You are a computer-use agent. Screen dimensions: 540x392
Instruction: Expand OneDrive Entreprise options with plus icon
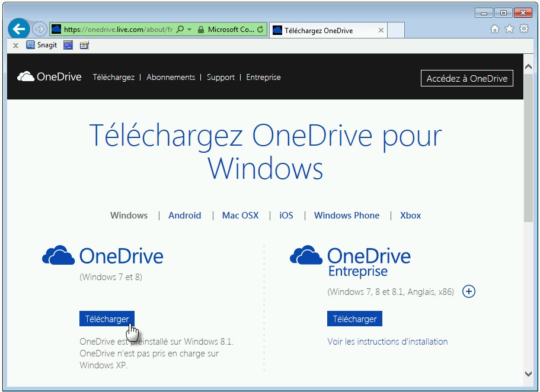[x=468, y=291]
